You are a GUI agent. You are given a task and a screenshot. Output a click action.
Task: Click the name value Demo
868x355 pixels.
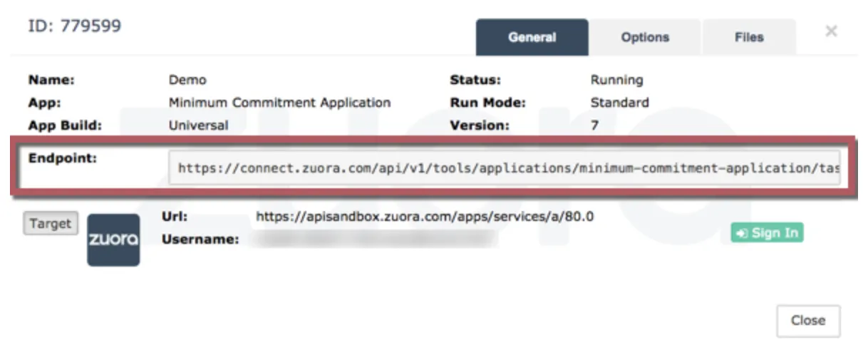(x=187, y=81)
